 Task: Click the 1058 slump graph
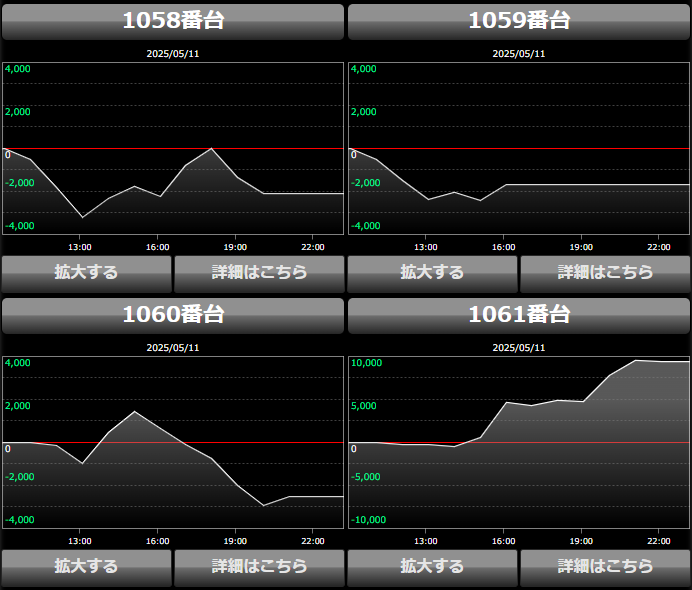click(x=173, y=148)
